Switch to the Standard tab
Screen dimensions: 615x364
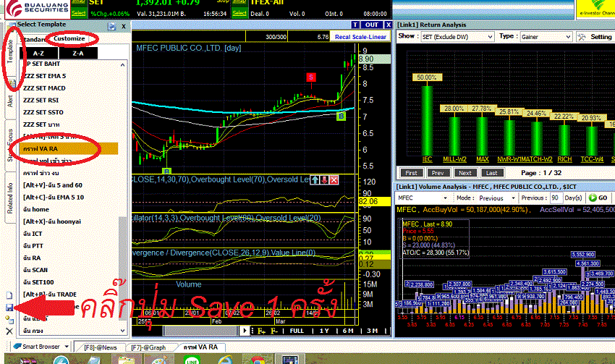tap(33, 39)
